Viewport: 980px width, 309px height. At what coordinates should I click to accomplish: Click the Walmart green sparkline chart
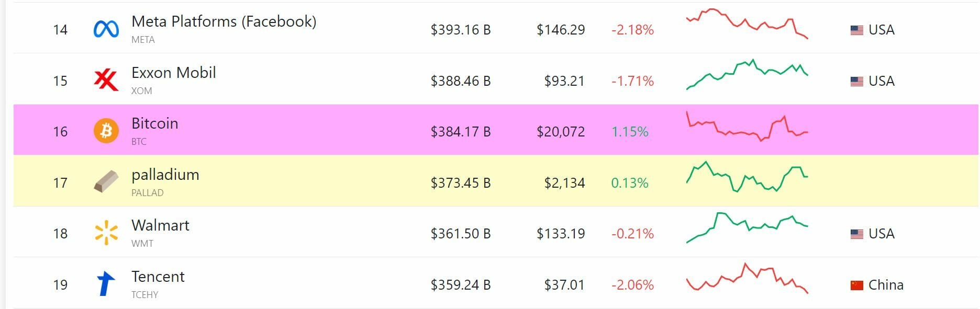[747, 227]
